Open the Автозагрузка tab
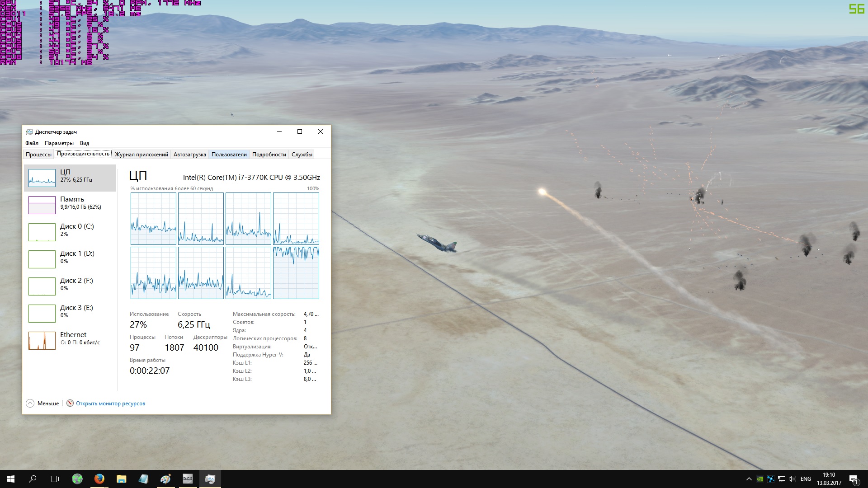The height and width of the screenshot is (488, 868). pos(190,155)
